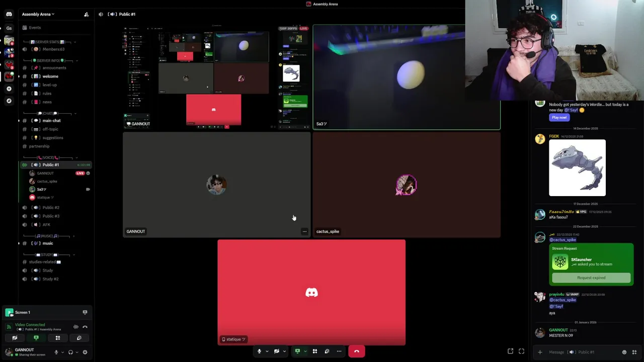Join Public #2 voice channel

click(56, 208)
